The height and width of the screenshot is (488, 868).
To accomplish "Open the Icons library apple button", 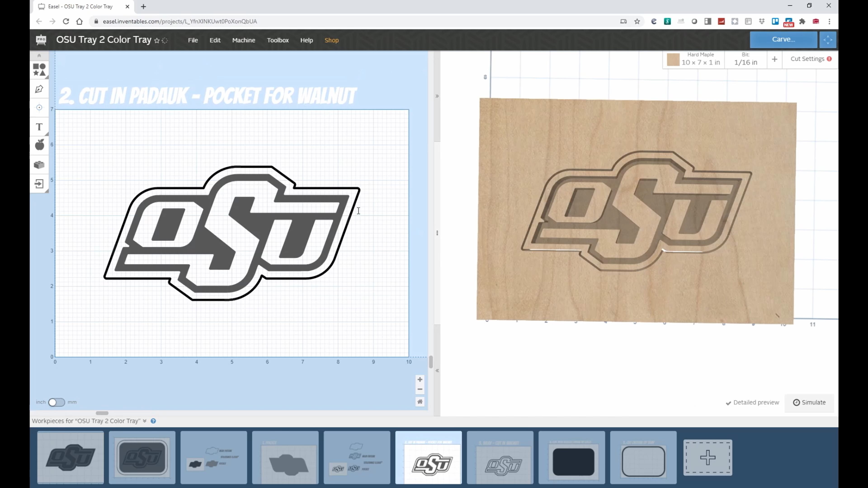I will pos(39,145).
